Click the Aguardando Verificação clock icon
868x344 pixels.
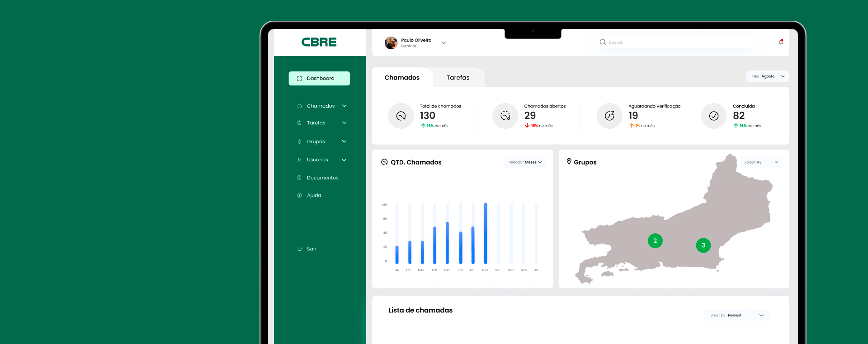coord(609,116)
